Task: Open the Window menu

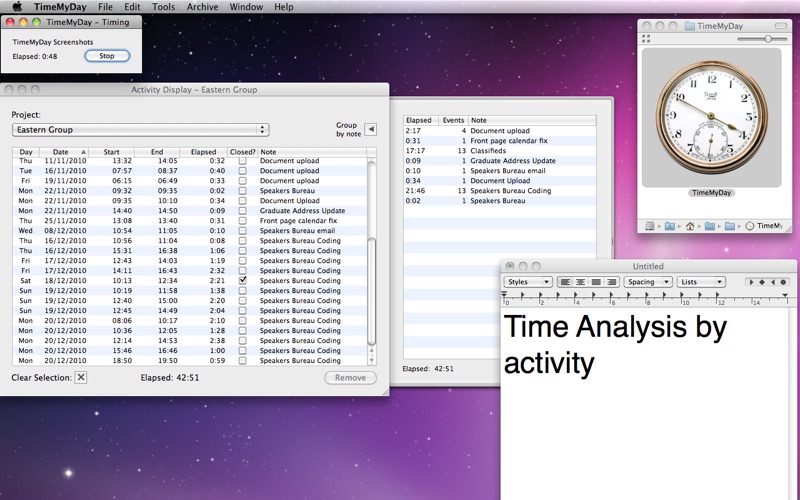Action: click(x=246, y=7)
